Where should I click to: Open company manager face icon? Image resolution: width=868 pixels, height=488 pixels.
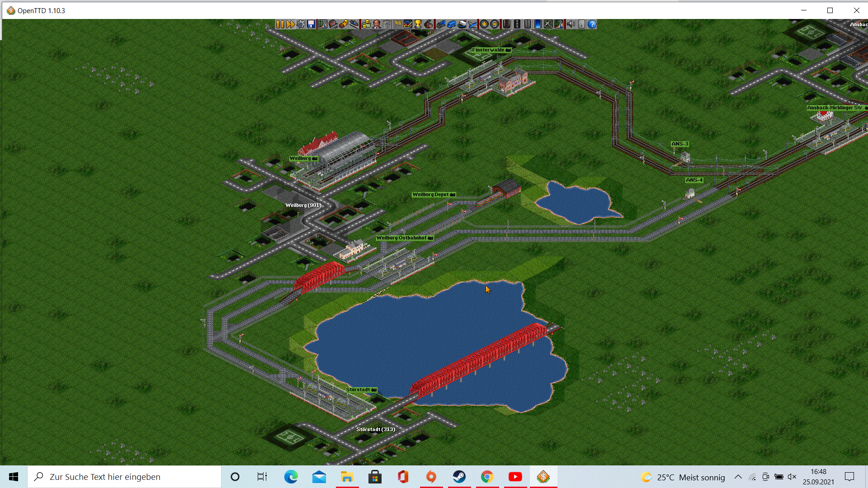point(377,24)
